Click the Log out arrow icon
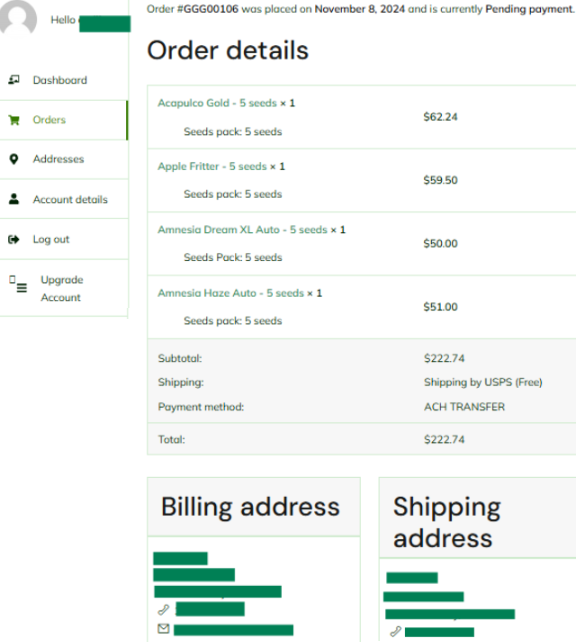The image size is (576, 642). point(14,239)
